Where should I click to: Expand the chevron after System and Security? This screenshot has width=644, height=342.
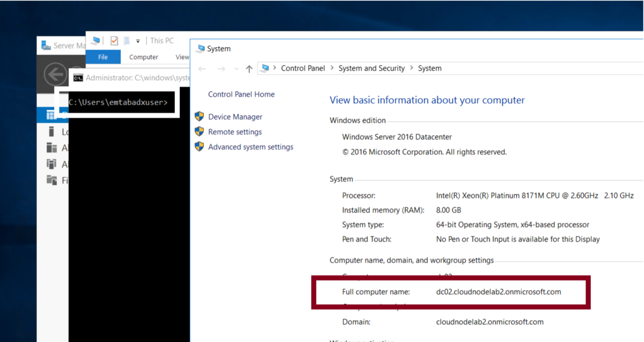[x=411, y=68]
